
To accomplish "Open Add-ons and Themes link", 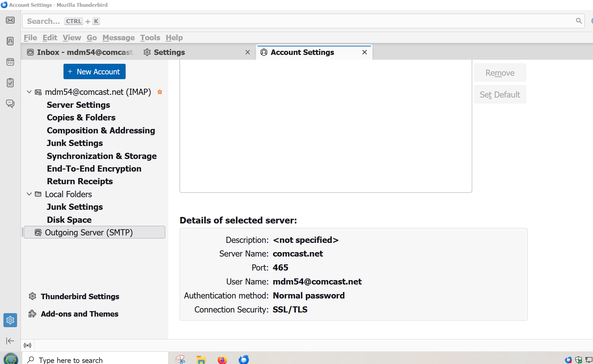I will [x=80, y=314].
